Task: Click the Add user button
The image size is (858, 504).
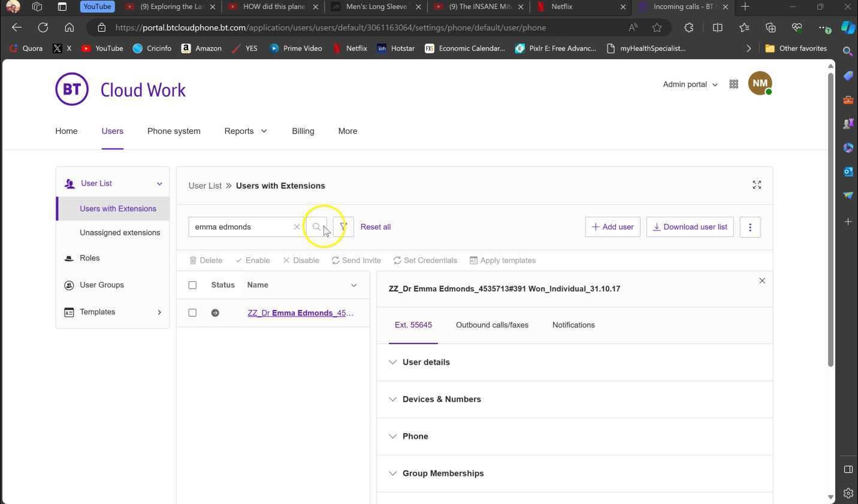Action: coord(612,227)
